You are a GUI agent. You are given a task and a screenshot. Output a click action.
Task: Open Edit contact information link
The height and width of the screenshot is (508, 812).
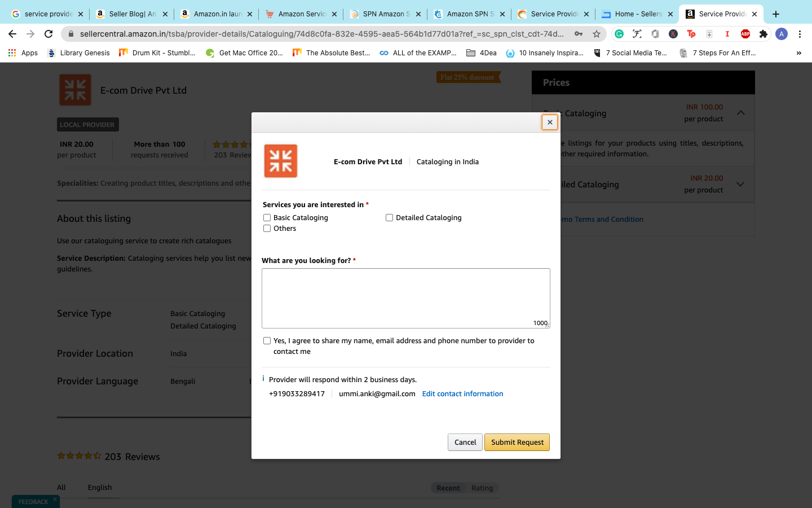click(x=462, y=394)
